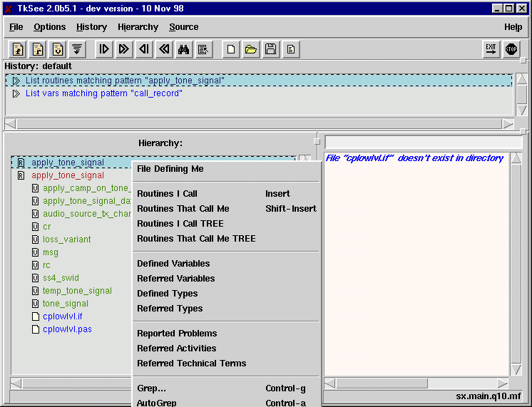
Task: Click the binoculars search icon
Action: 183,49
